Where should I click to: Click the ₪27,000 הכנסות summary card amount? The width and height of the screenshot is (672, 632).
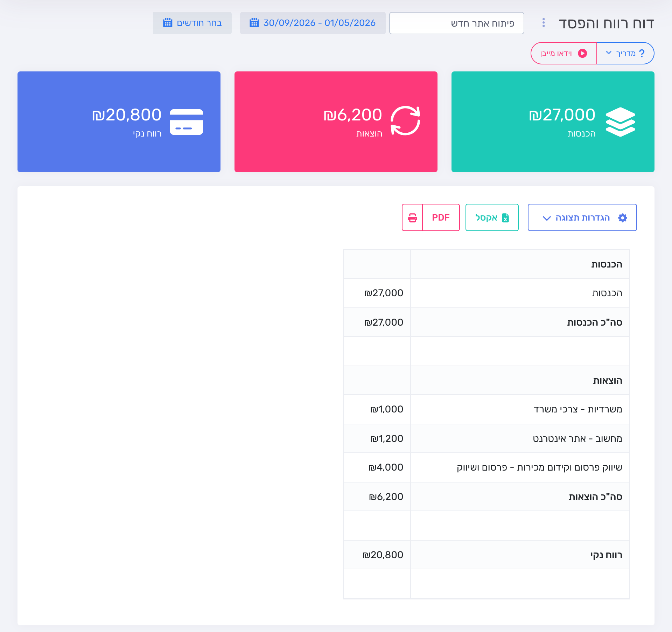[x=562, y=115]
